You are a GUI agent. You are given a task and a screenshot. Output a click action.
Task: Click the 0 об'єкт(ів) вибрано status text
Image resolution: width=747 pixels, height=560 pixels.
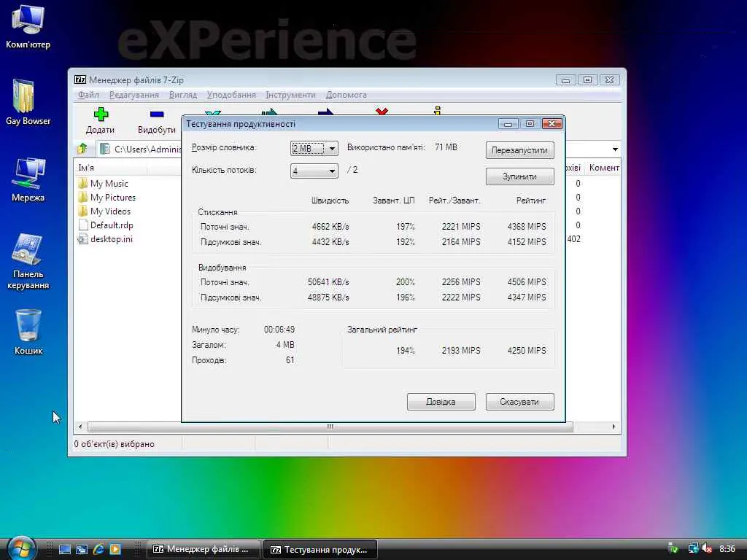click(115, 444)
